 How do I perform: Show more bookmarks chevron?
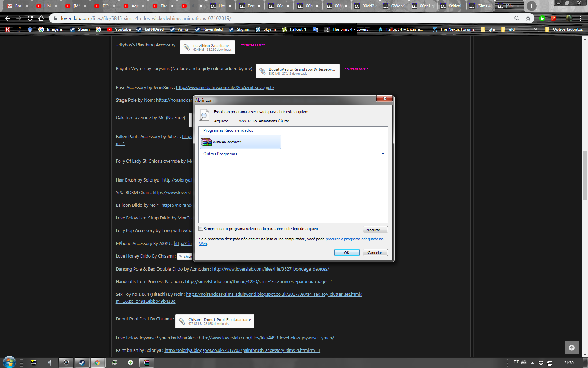pyautogui.click(x=536, y=29)
